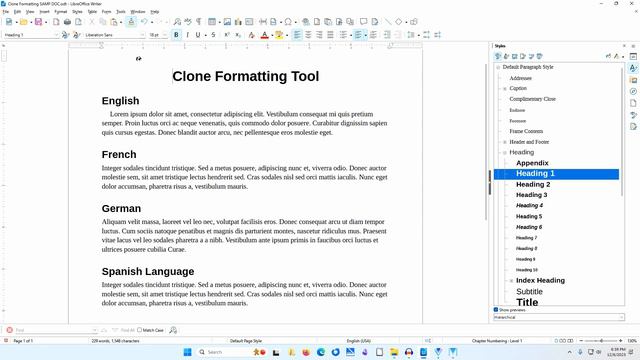Expand the Index Heading tree node
The width and height of the screenshot is (640, 360).
tap(511, 281)
